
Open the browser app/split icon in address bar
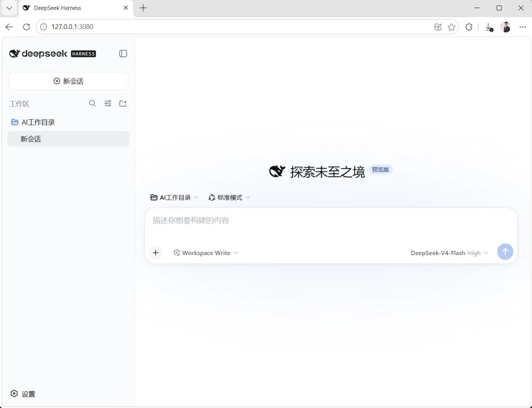pos(438,27)
